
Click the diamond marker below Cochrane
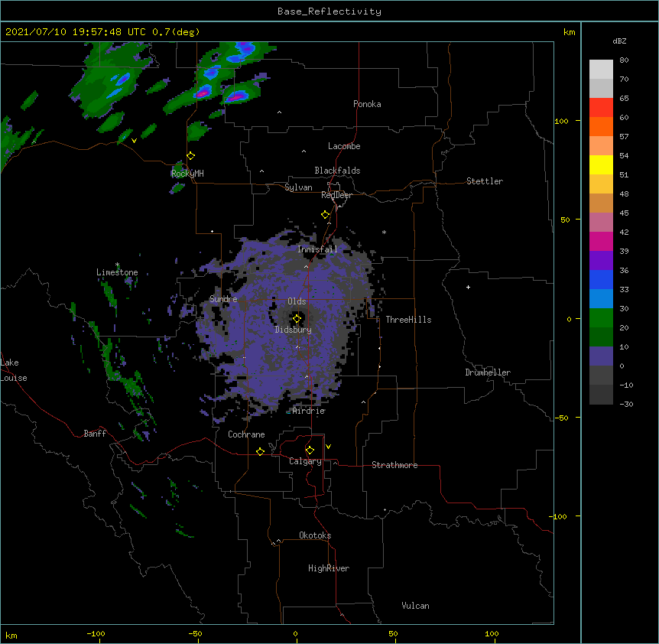(260, 451)
